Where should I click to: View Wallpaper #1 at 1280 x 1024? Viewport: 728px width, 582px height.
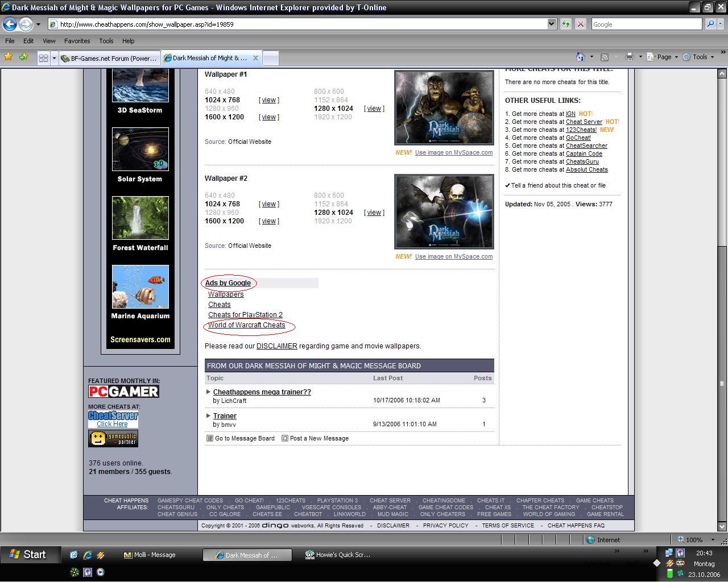pyautogui.click(x=374, y=109)
